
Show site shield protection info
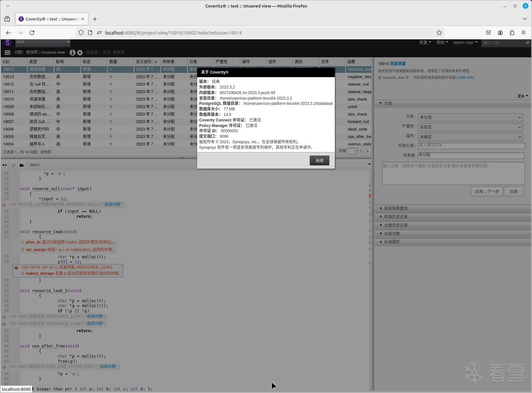[x=81, y=33]
